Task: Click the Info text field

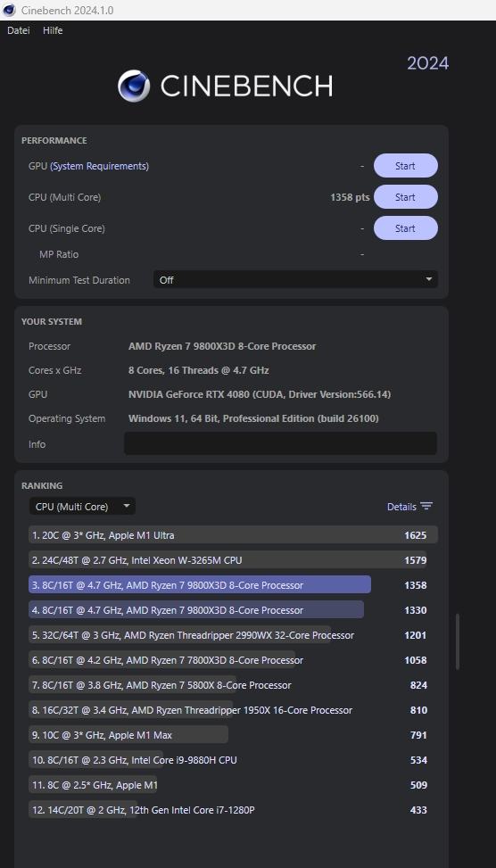Action: 280,443
